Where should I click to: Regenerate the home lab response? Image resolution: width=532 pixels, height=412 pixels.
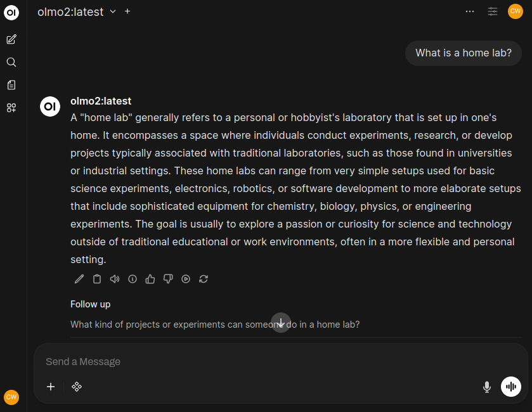(204, 279)
